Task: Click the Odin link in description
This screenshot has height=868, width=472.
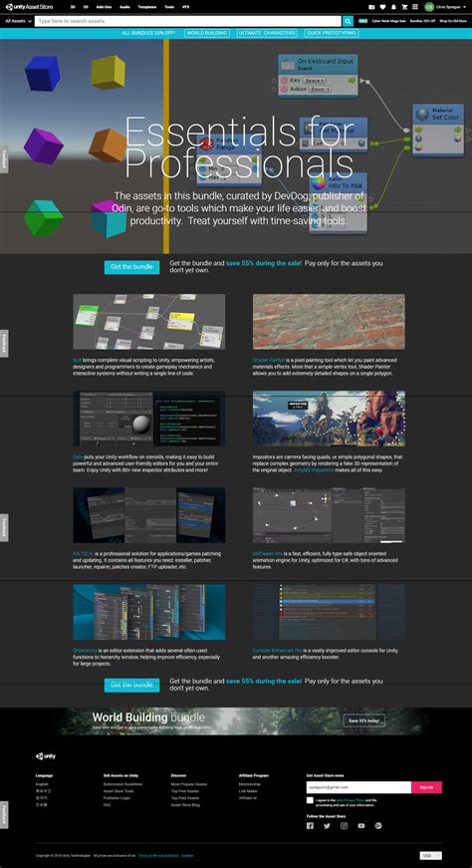Action: pyautogui.click(x=78, y=456)
